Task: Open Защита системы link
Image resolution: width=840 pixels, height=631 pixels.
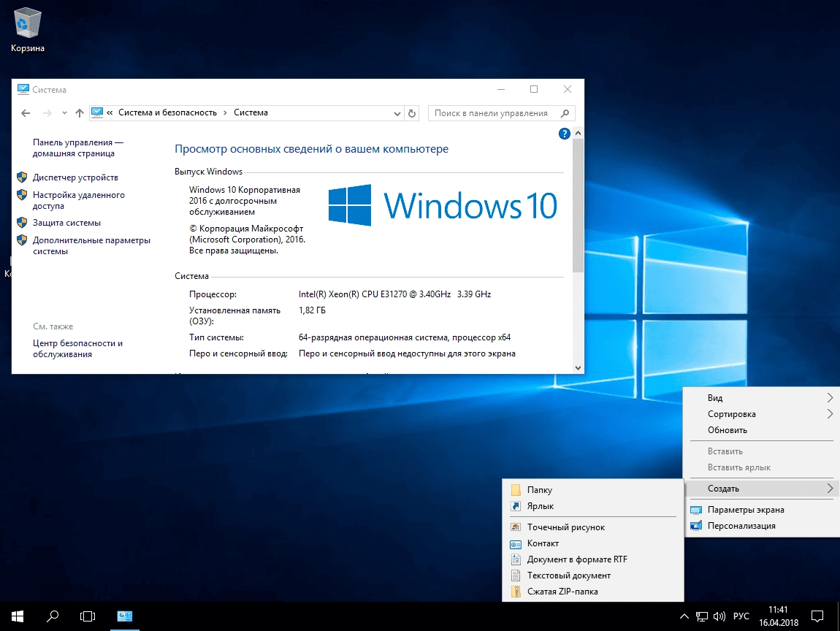Action: (x=66, y=223)
